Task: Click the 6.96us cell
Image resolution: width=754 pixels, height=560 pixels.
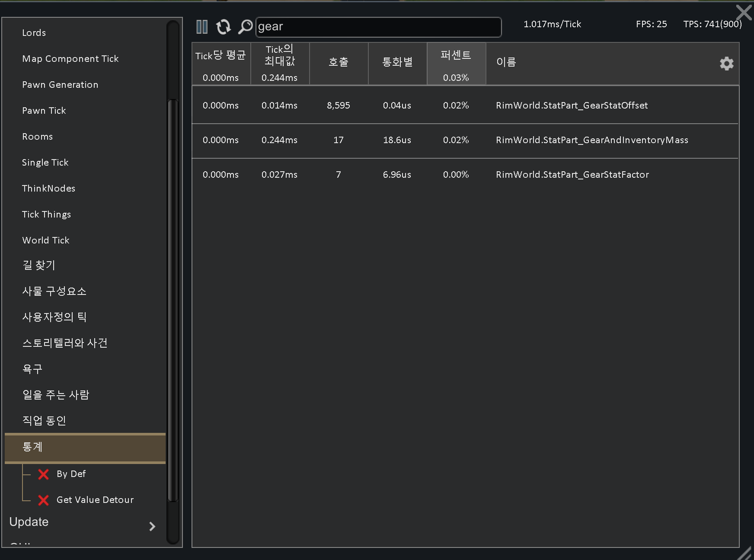Action: [x=397, y=175]
